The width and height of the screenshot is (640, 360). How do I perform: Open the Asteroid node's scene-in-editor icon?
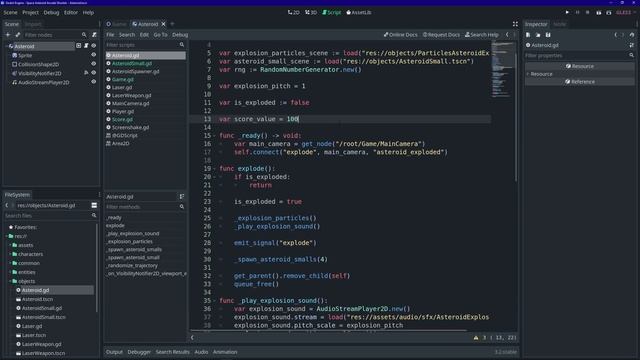78,46
